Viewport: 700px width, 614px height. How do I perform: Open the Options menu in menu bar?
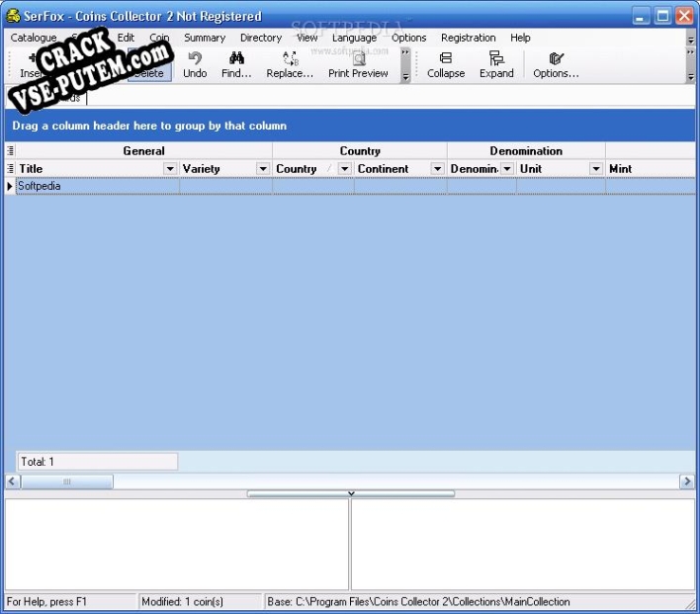[408, 38]
